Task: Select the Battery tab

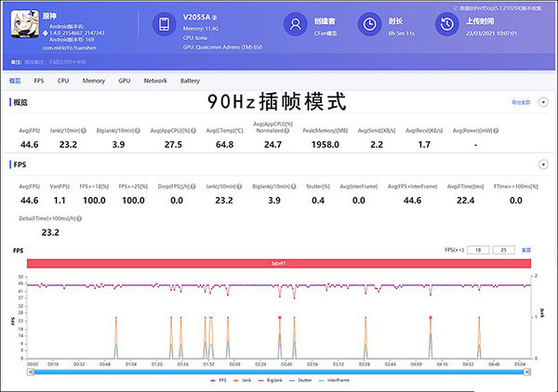Action: [x=190, y=81]
